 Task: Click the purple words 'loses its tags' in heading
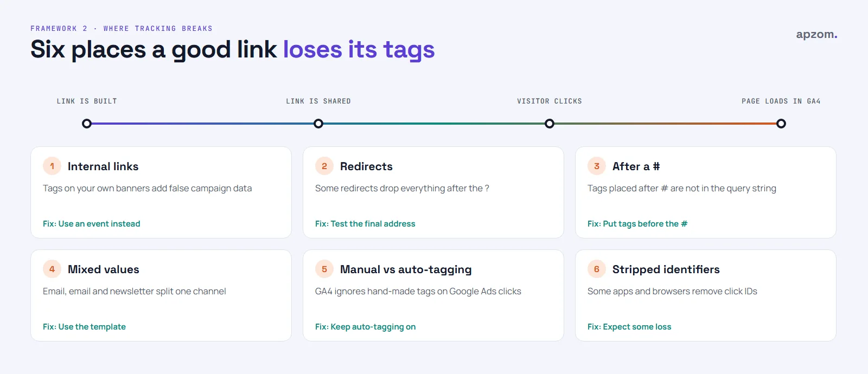point(359,50)
